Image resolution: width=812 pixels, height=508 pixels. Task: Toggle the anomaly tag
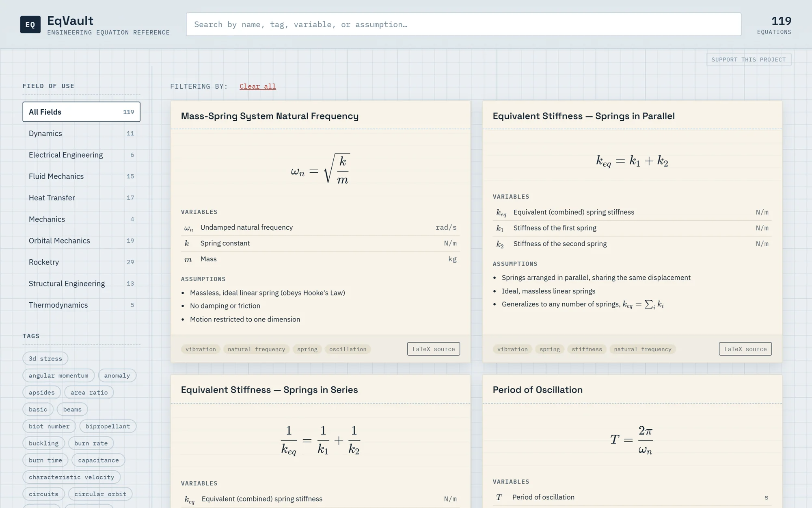[117, 376]
